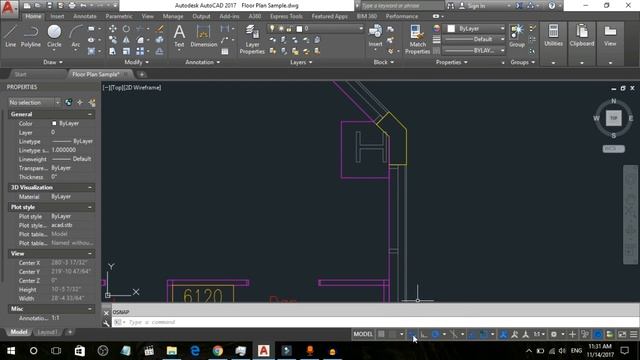Select the Explode tool in Modify
Image resolution: width=640 pixels, height=360 pixels.
(160, 40)
